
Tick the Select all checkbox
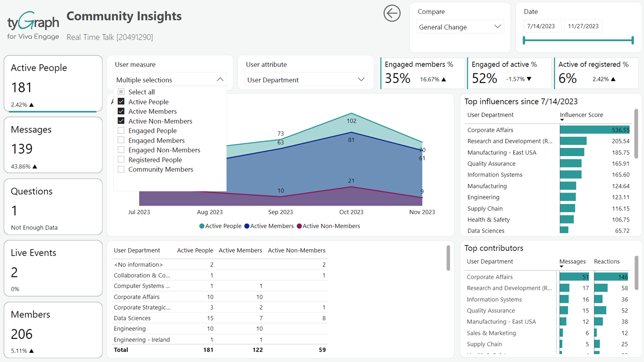pyautogui.click(x=121, y=92)
